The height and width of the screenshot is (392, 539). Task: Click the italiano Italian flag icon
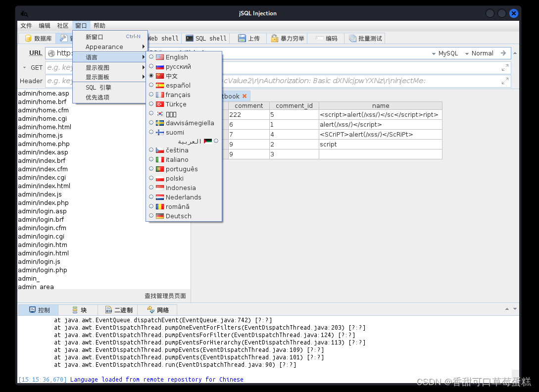click(x=160, y=159)
